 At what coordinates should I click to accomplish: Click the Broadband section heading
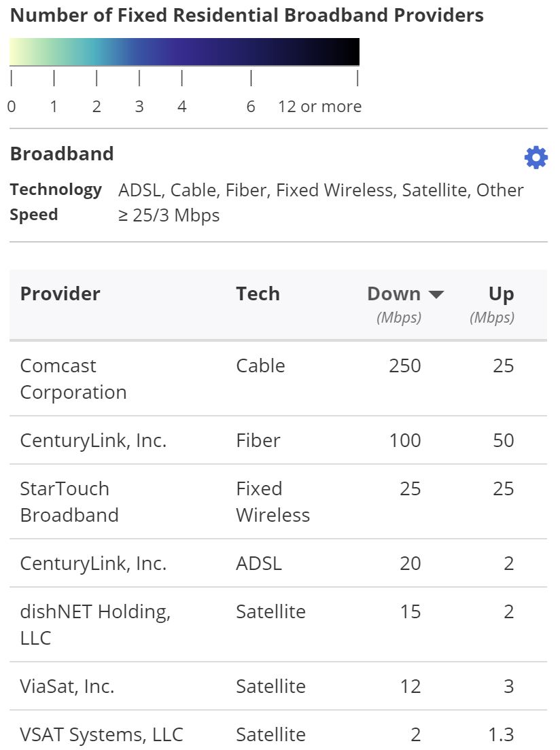coord(62,154)
